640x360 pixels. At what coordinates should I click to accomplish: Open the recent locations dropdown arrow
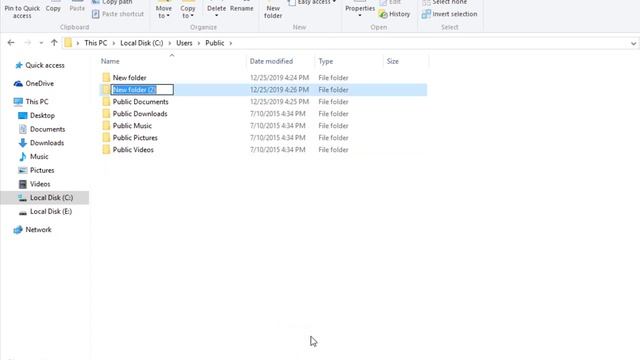coord(41,43)
